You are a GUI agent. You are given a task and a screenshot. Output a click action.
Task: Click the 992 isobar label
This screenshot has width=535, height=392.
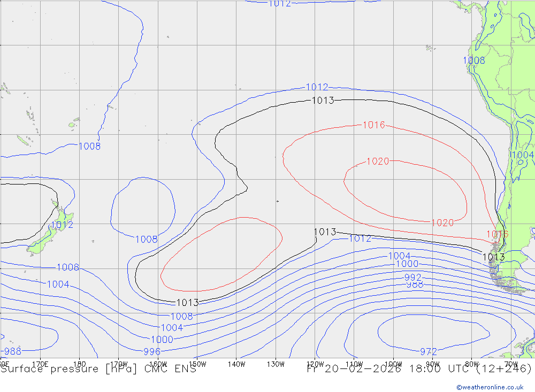click(x=413, y=278)
